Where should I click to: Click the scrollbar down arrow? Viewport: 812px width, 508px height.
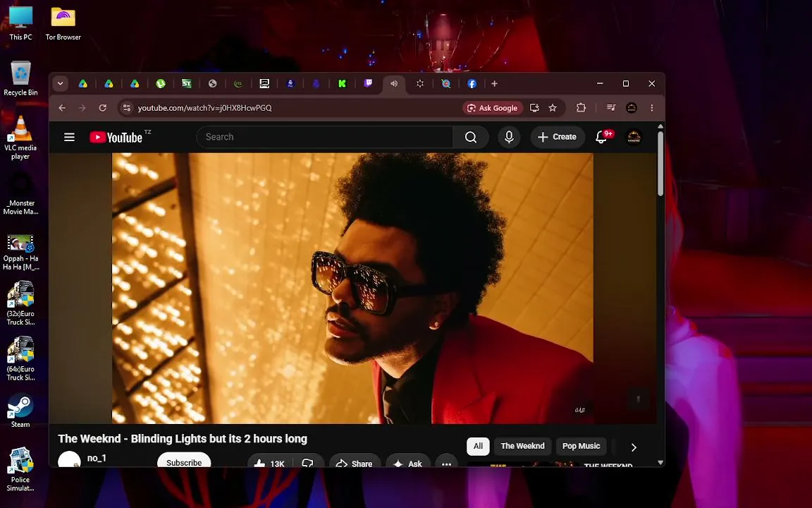coord(660,462)
